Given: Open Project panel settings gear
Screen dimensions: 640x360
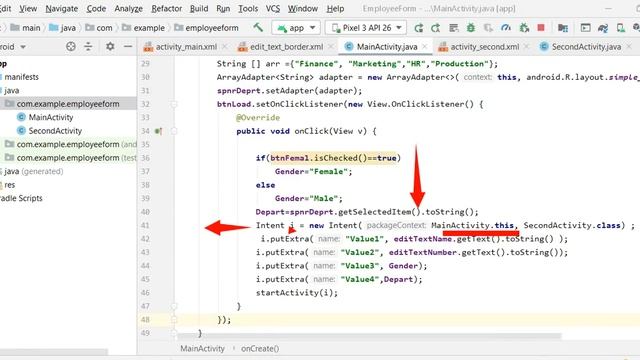Looking at the screenshot, I should click(110, 47).
